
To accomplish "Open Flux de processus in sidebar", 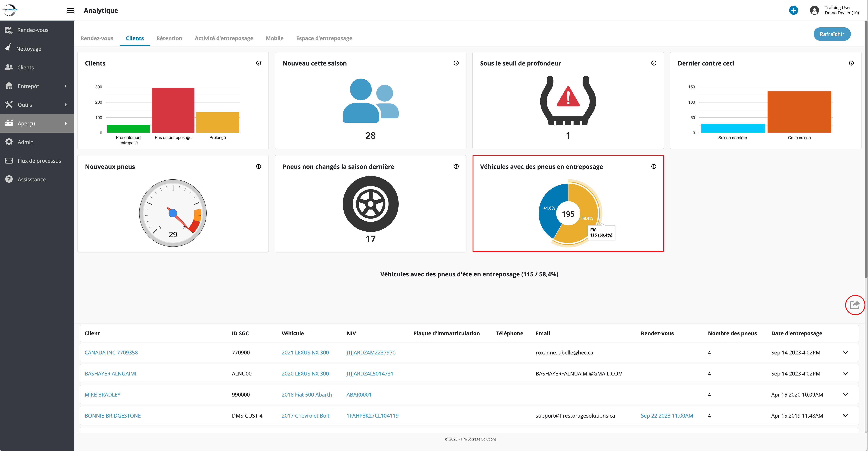I will 39,161.
